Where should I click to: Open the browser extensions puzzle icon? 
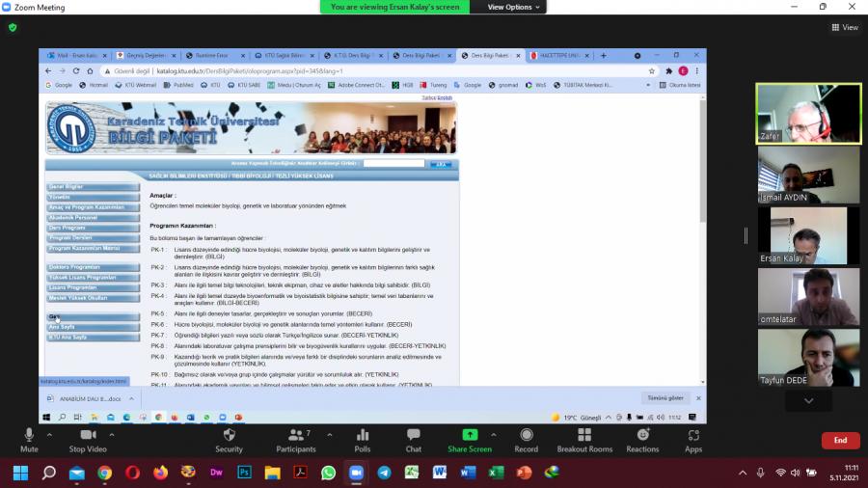pos(668,70)
